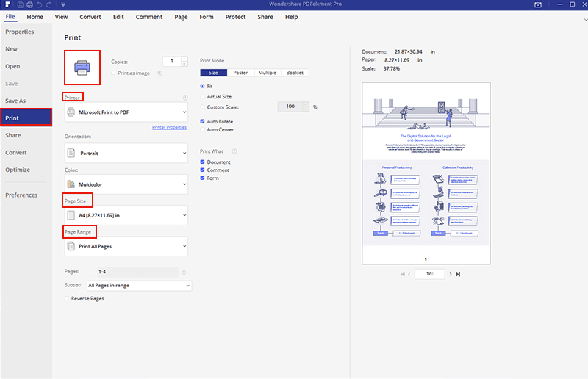
Task: Click the large printer icon to print
Action: (82, 68)
